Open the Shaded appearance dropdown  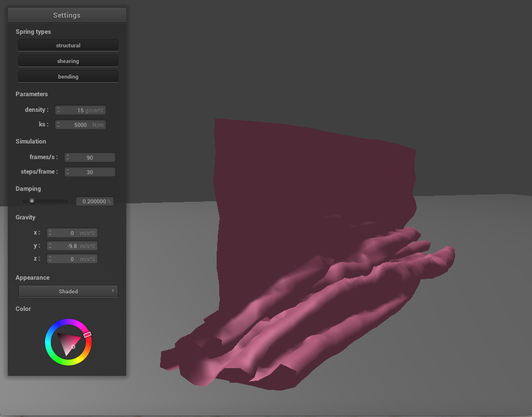[x=68, y=291]
